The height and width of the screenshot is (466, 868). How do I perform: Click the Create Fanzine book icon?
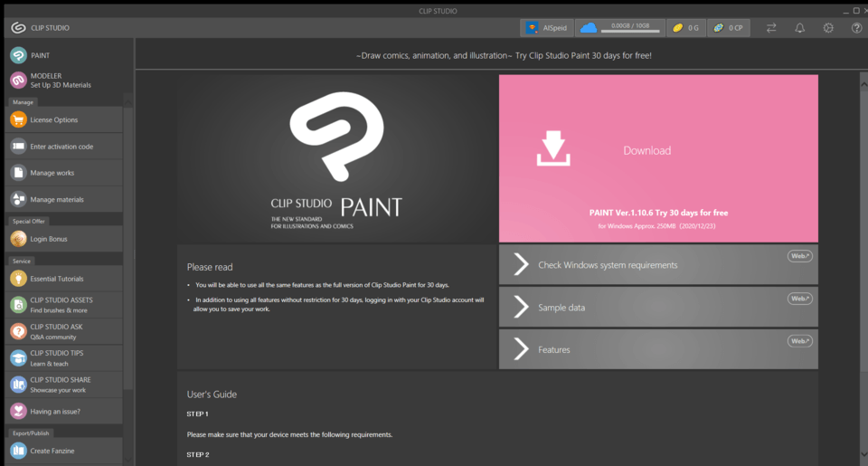coord(18,451)
